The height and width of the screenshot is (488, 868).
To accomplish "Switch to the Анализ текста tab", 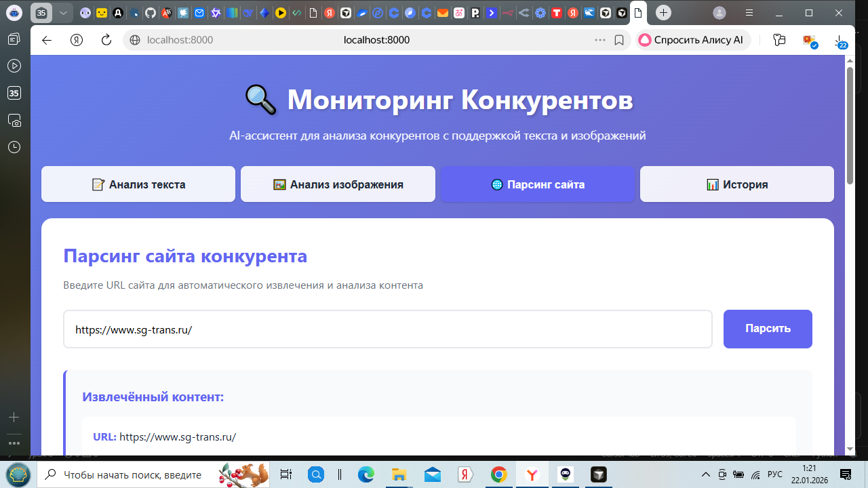I will pyautogui.click(x=138, y=184).
